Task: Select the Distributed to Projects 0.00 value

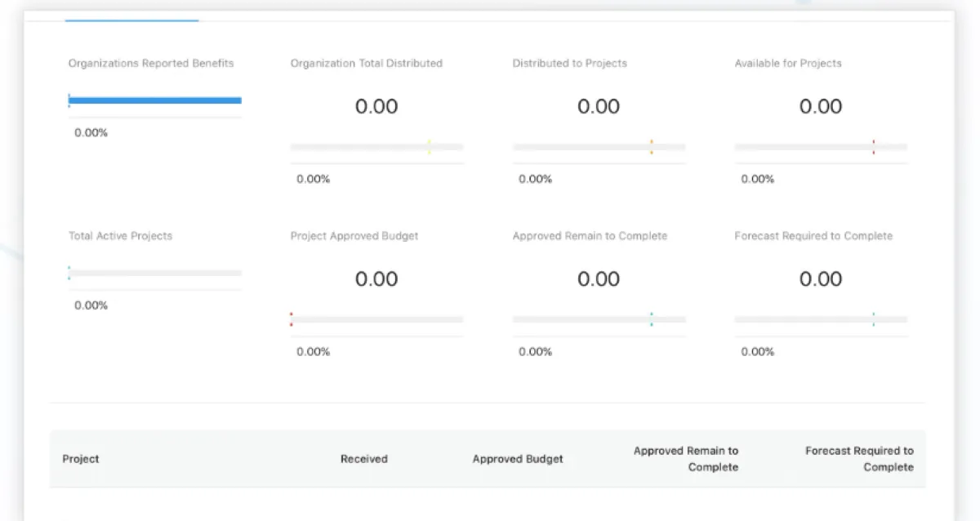Action: click(x=599, y=106)
